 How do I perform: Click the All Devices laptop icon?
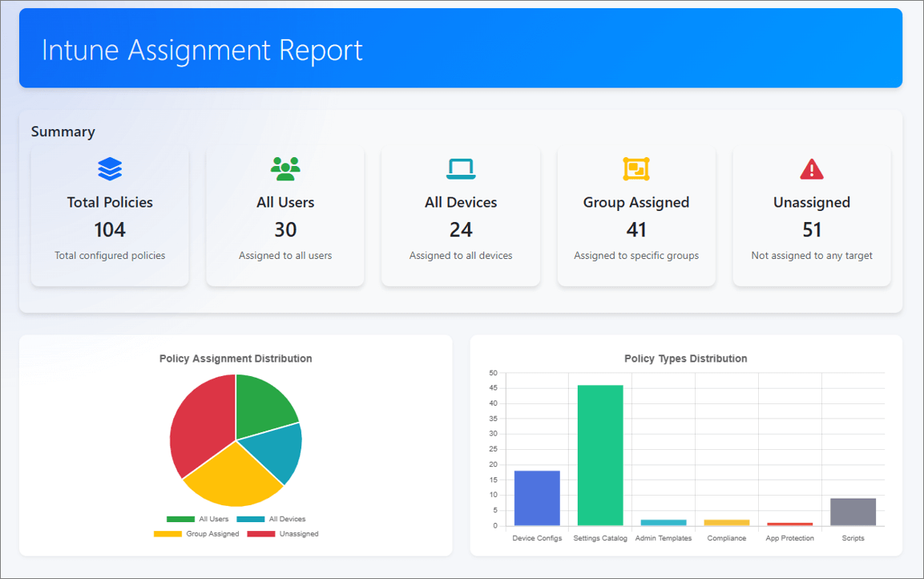pos(461,168)
